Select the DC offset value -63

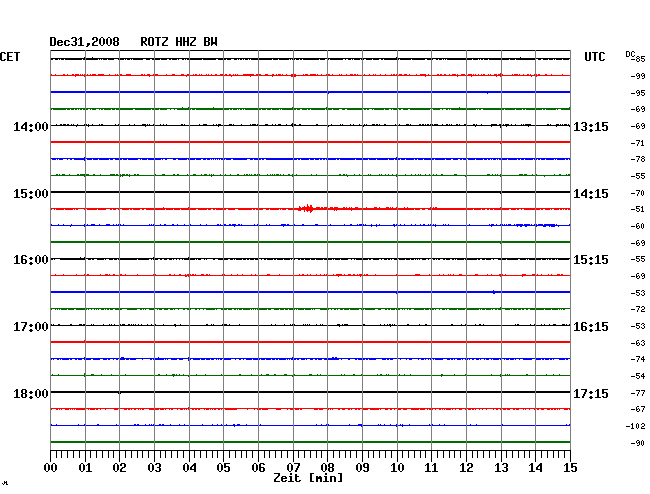click(x=638, y=343)
